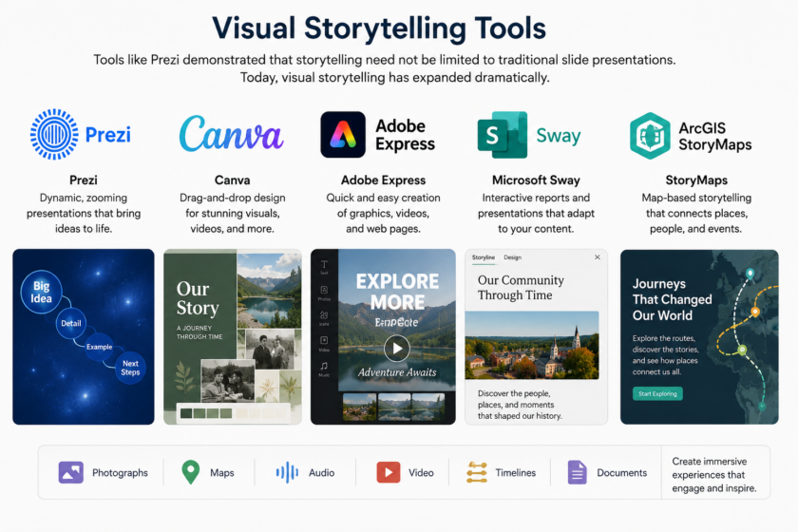Switch to the Storyline tab in Sway

tap(483, 257)
